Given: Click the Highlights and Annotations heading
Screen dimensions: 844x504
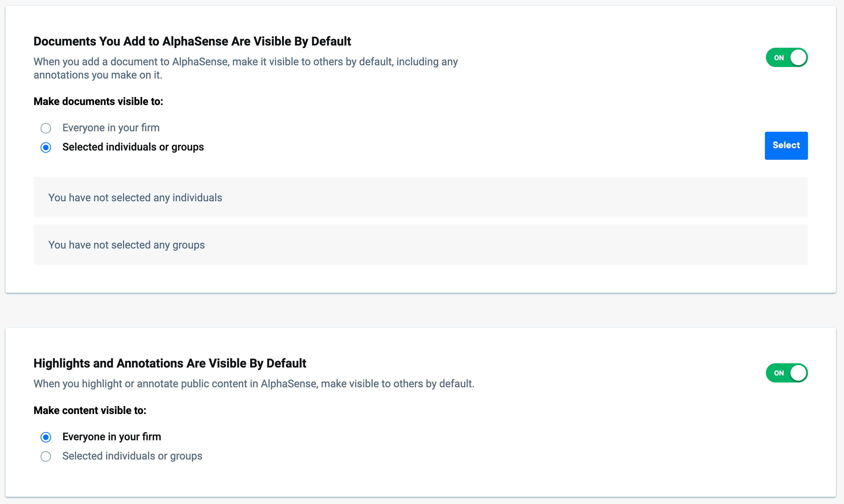Looking at the screenshot, I should click(x=170, y=363).
